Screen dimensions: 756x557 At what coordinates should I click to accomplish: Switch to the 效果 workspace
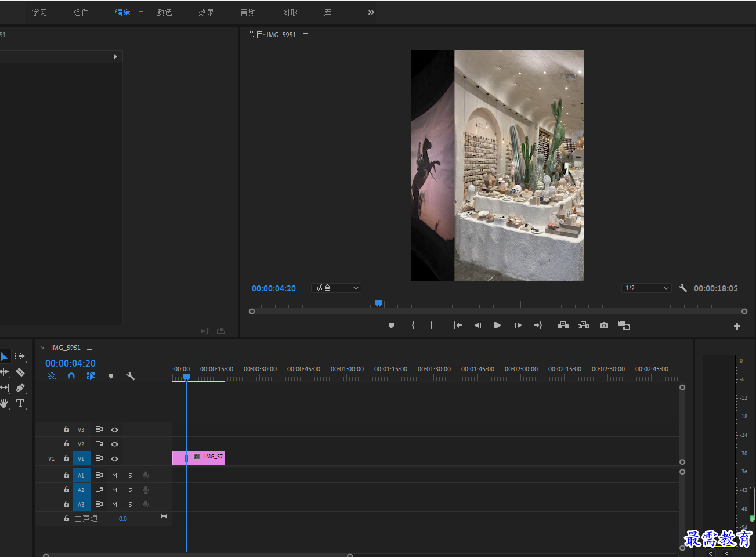206,12
